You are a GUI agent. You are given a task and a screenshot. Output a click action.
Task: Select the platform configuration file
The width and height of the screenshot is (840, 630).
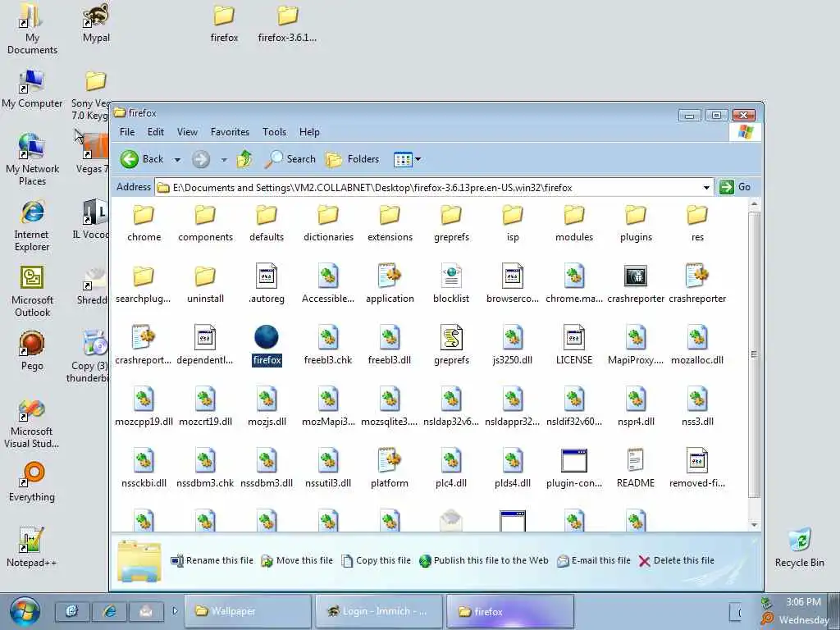tap(390, 468)
